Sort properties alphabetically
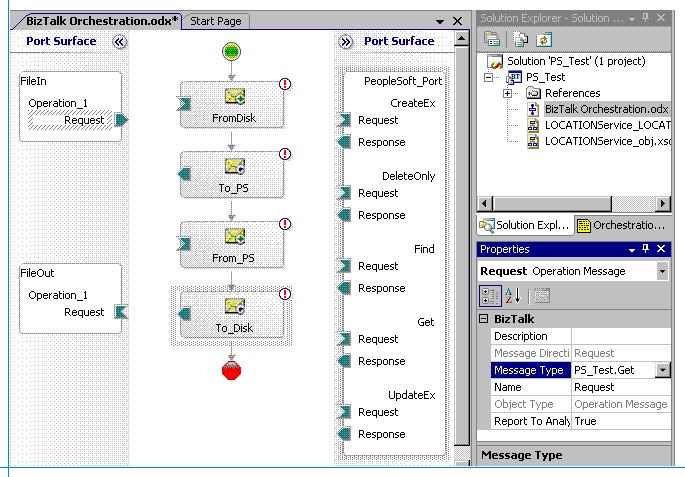The image size is (685, 477). point(513,296)
